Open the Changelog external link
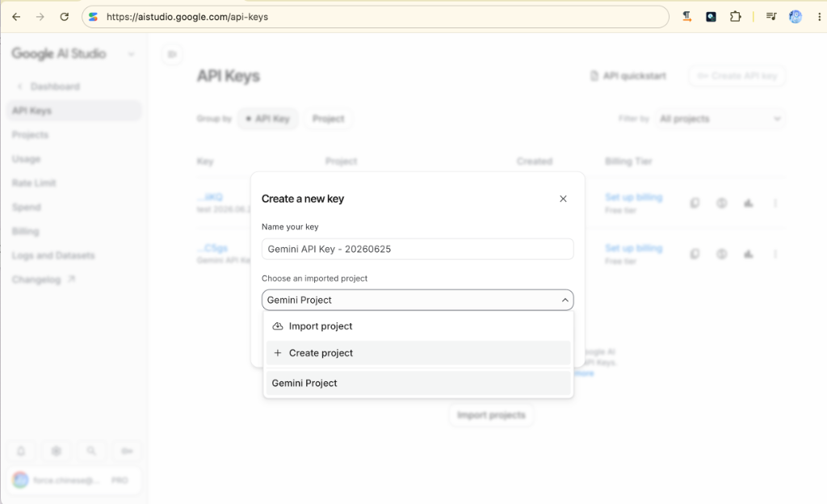The height and width of the screenshot is (504, 827). tap(44, 279)
